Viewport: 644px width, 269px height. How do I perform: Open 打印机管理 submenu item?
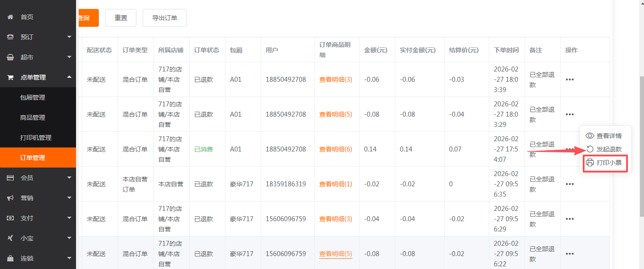[x=36, y=138]
